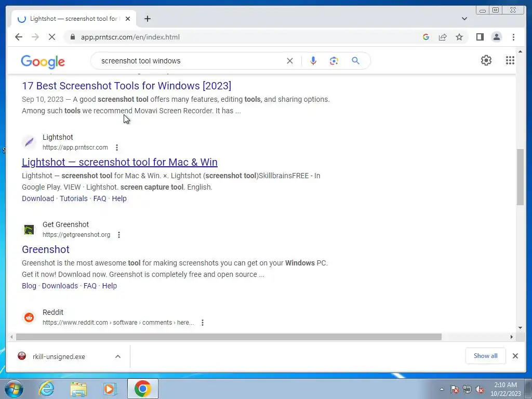Screen dimensions: 532x399
Task: Click Greenshot Downloads sitelink
Action: point(60,286)
